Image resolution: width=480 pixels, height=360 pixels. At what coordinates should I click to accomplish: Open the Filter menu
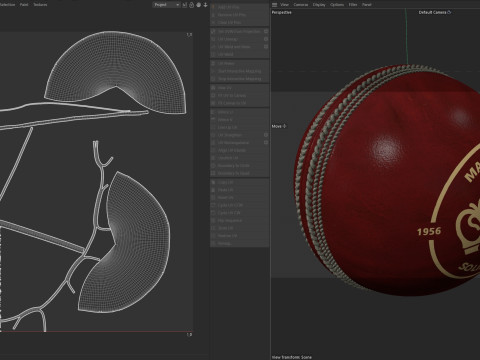coord(353,5)
